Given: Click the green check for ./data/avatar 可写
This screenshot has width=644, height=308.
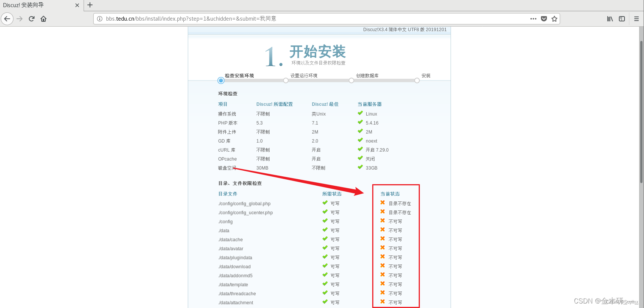Looking at the screenshot, I should 325,248.
